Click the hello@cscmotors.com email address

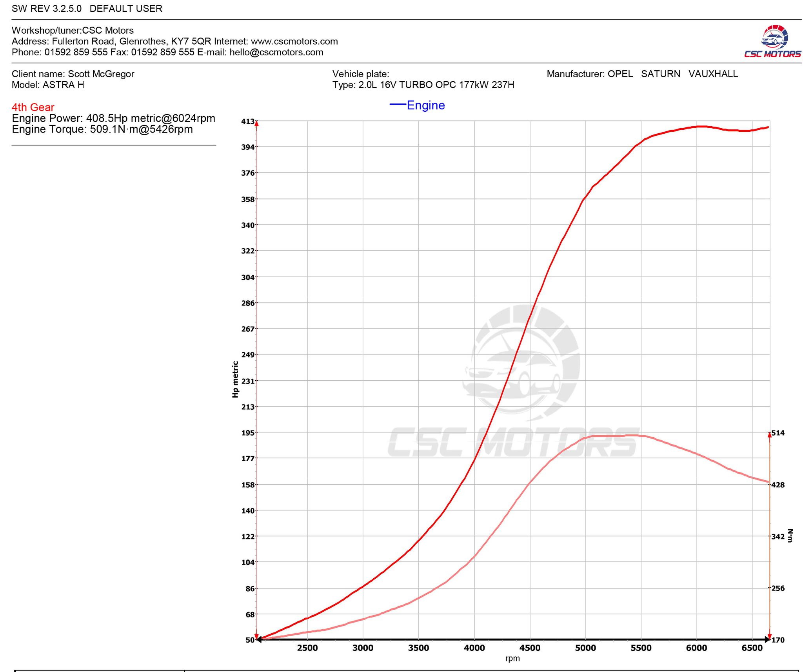tap(276, 53)
